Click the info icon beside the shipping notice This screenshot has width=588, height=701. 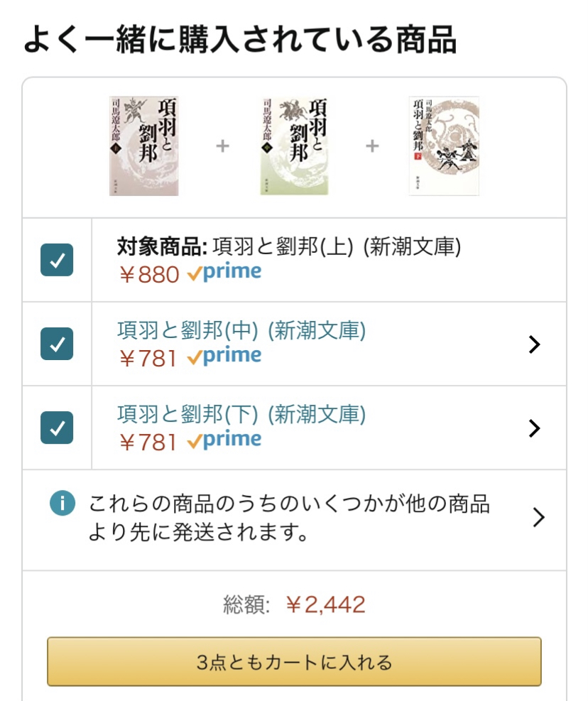click(62, 504)
